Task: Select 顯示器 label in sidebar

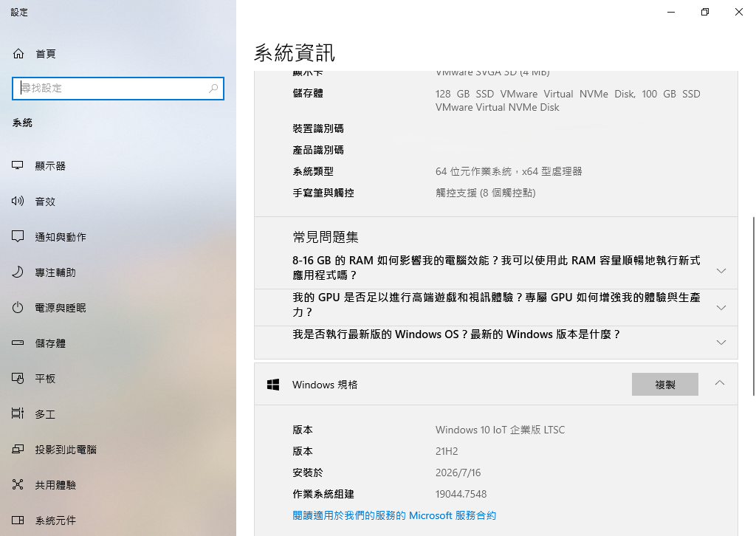Action: (x=50, y=166)
